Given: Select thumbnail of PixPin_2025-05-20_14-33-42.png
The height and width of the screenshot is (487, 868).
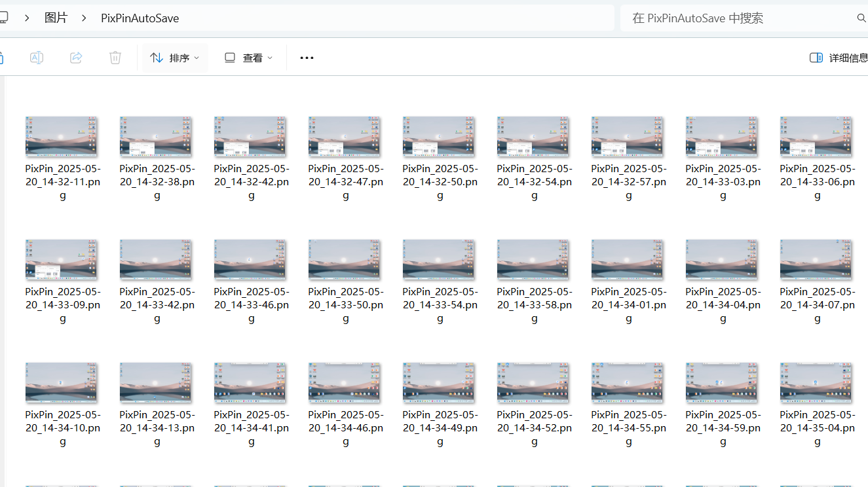Looking at the screenshot, I should coord(156,260).
